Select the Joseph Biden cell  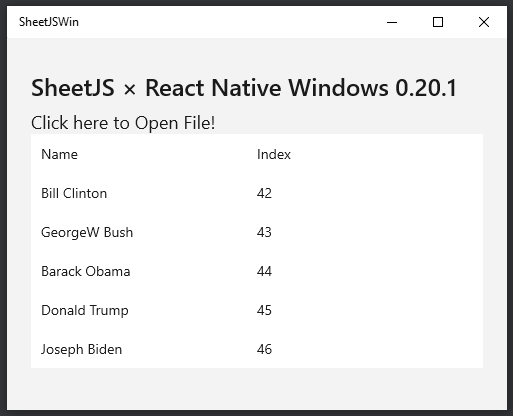[82, 349]
